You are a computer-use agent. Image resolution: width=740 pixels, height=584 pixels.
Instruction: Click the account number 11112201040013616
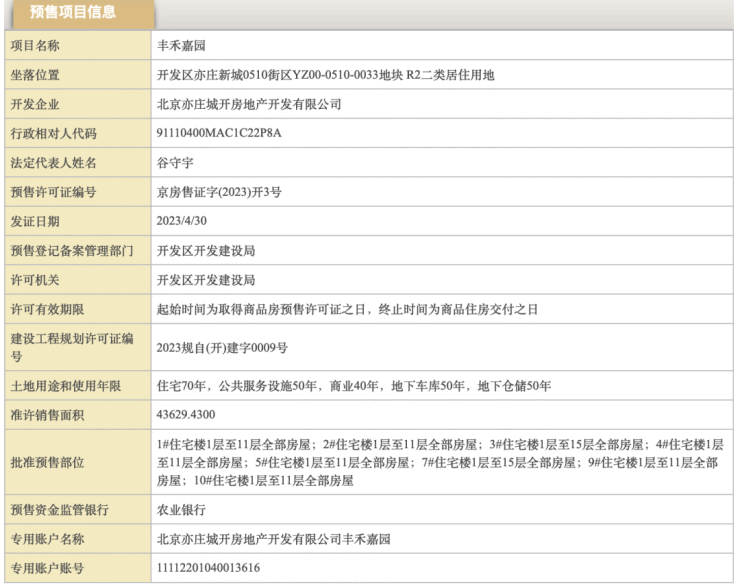(209, 568)
